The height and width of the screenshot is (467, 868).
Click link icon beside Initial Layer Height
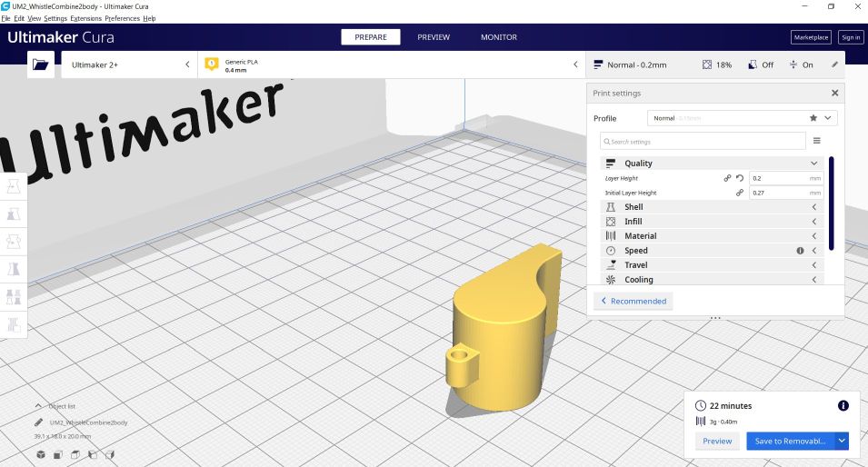pyautogui.click(x=740, y=193)
